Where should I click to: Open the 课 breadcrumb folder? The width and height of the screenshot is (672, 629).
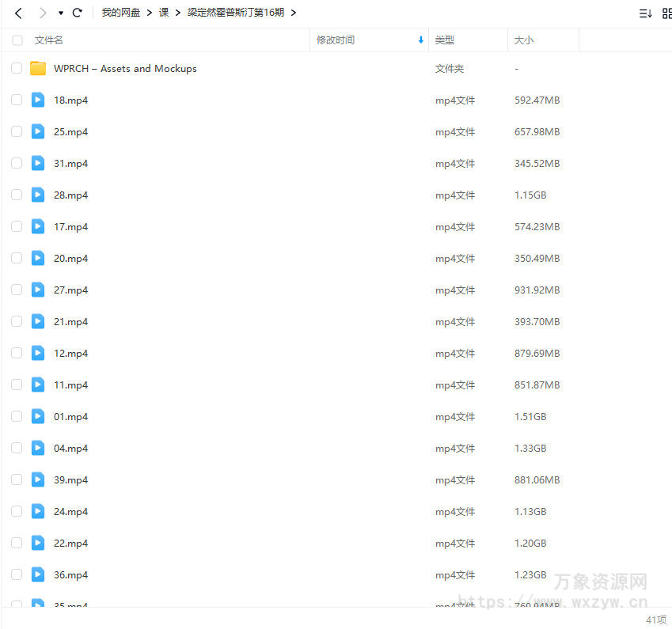pyautogui.click(x=163, y=13)
